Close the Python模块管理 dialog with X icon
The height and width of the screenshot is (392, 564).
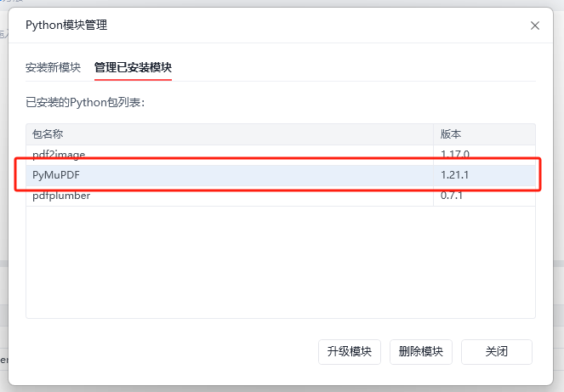point(535,26)
